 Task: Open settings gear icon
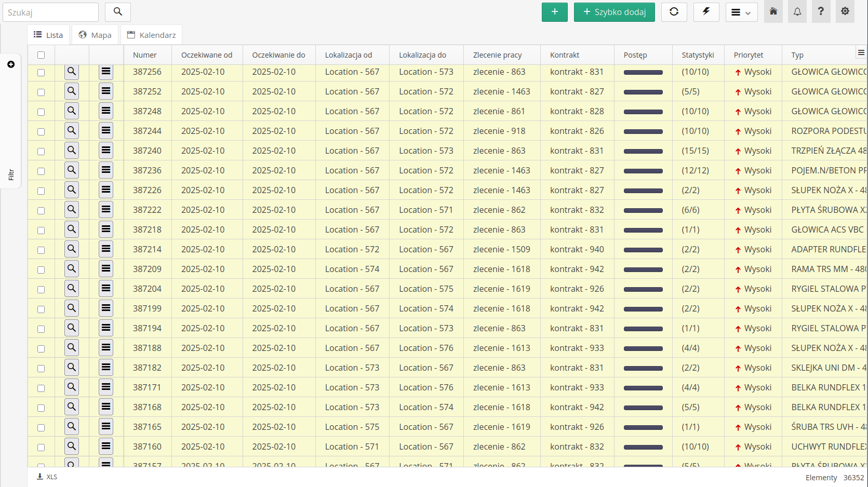tap(845, 12)
